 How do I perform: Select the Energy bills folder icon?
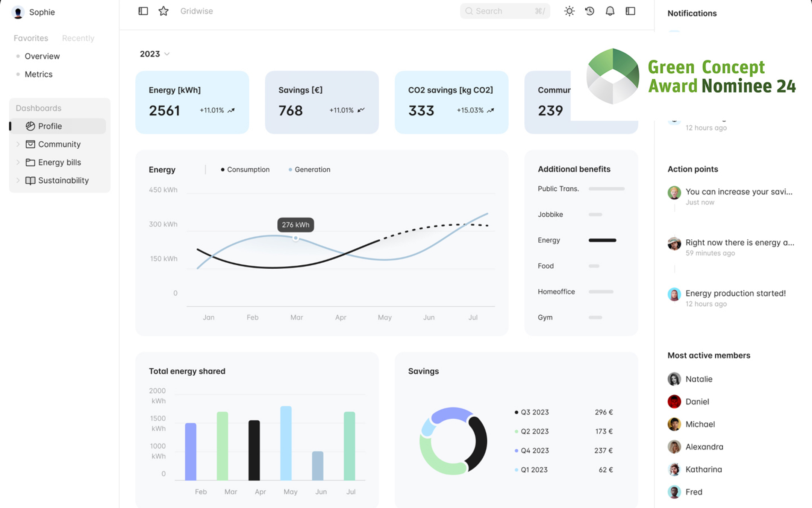[30, 162]
